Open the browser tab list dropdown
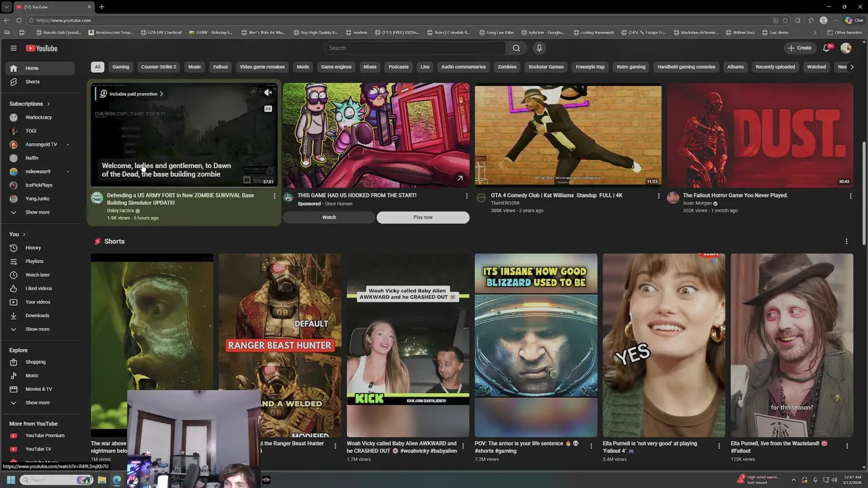Viewport: 868px width, 488px height. 6,7
